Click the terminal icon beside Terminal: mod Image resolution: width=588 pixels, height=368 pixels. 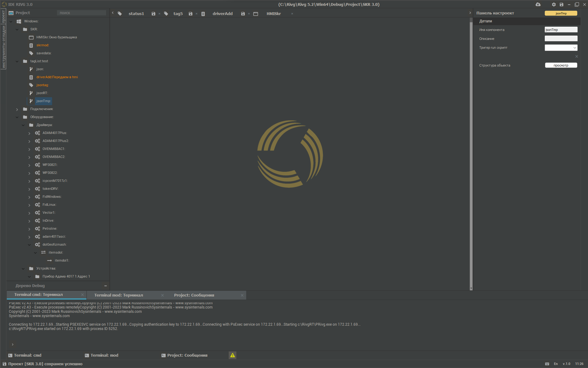[87, 355]
